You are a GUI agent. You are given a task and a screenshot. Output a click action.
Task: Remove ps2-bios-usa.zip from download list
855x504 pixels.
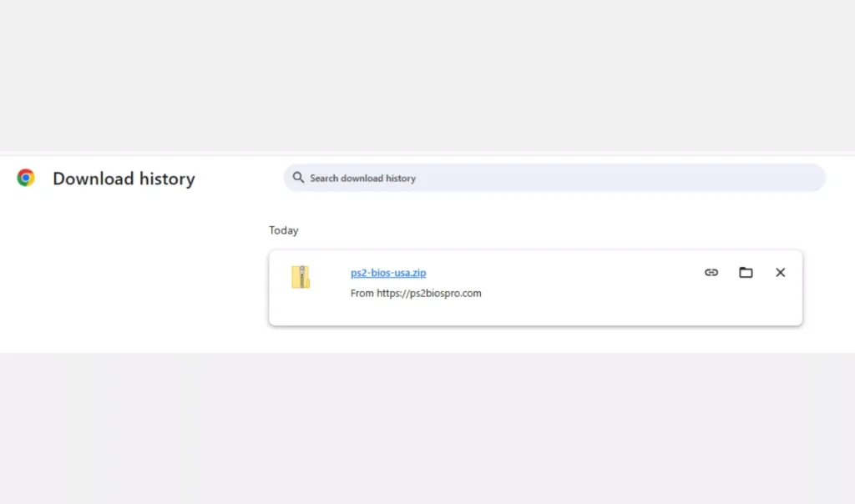pos(780,272)
